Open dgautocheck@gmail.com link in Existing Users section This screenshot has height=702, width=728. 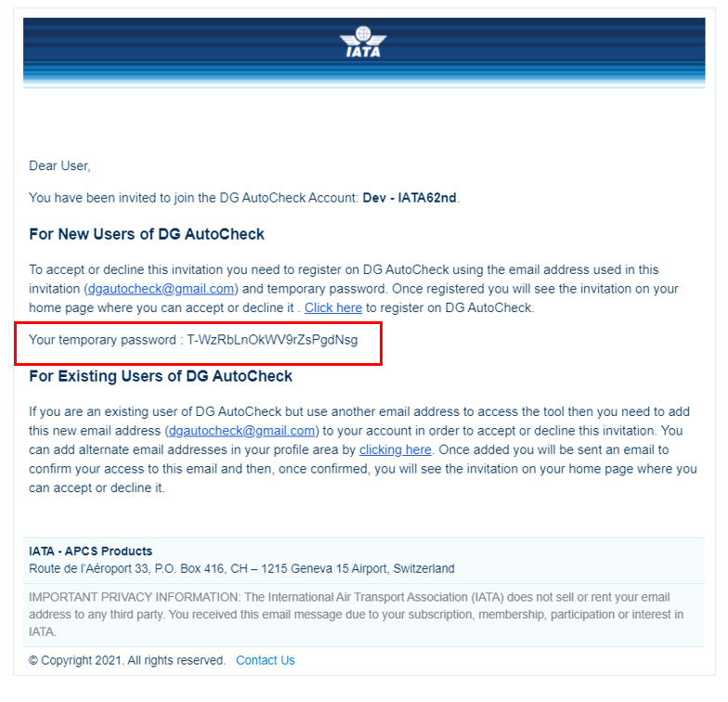click(241, 431)
